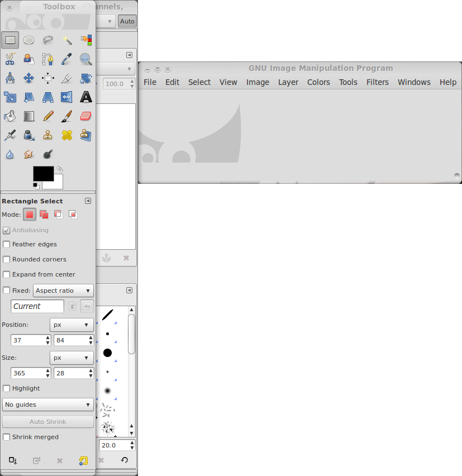Viewport: 462px width, 476px height.
Task: Open the Select menu
Action: [199, 82]
